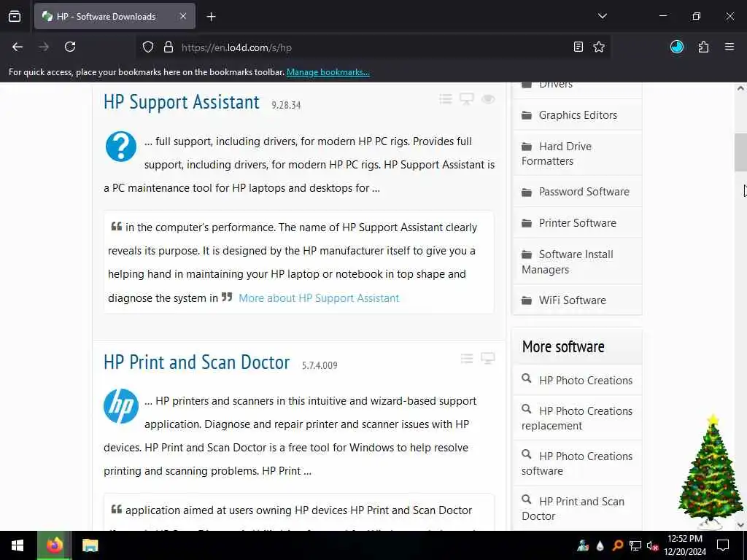Click the scrollbar up arrow

tap(740, 88)
